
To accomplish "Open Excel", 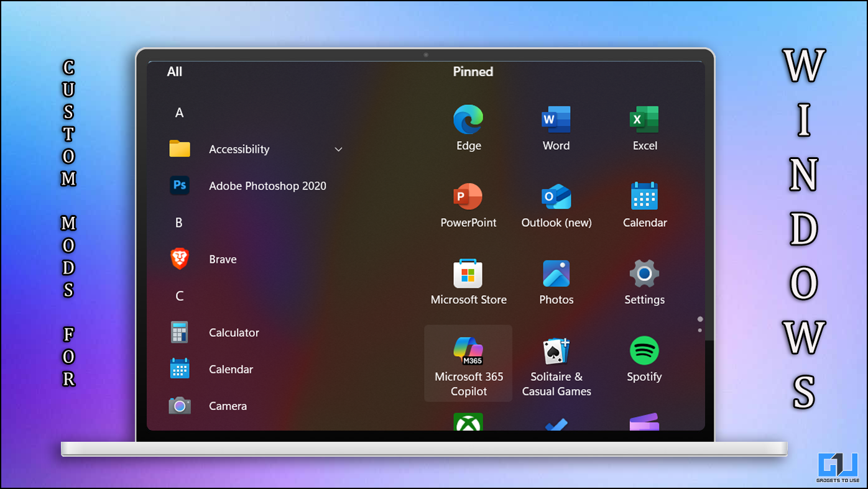I will pyautogui.click(x=644, y=127).
